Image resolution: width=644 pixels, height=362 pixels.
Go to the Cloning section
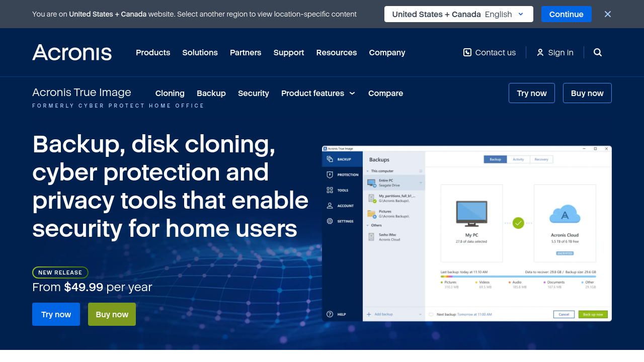tap(170, 93)
